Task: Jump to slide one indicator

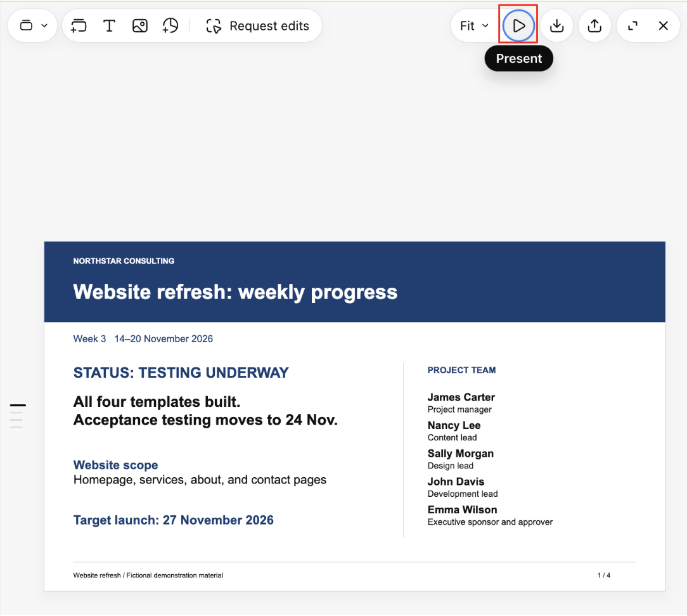Action: click(18, 405)
